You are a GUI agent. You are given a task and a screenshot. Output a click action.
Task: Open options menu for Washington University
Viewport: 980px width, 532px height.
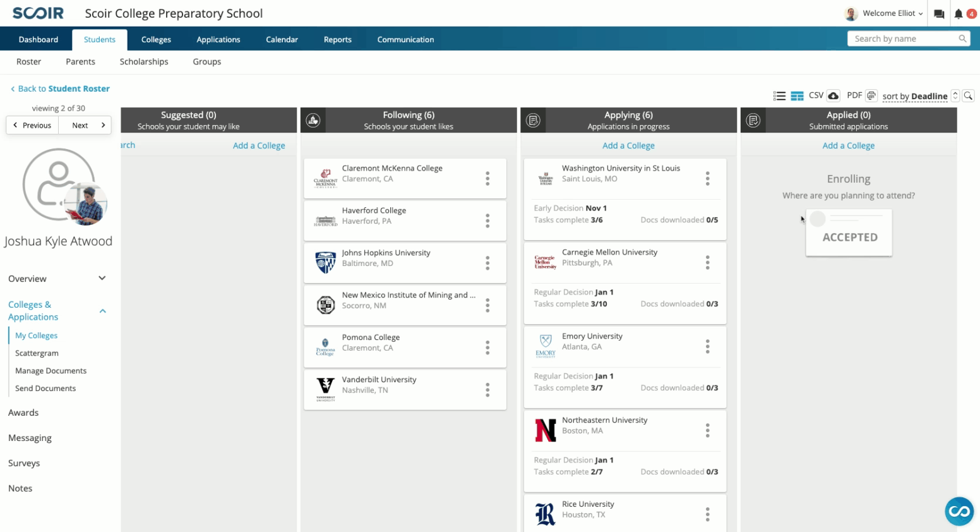pos(707,179)
